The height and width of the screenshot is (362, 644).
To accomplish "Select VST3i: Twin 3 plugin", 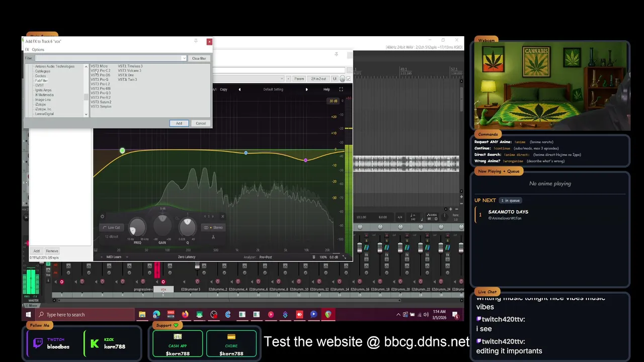I will click(x=128, y=79).
